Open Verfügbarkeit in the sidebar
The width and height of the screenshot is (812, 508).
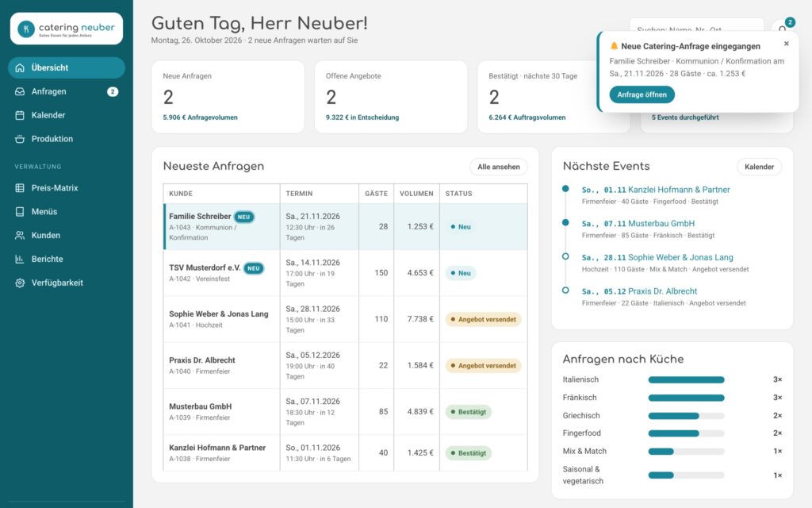67,283
